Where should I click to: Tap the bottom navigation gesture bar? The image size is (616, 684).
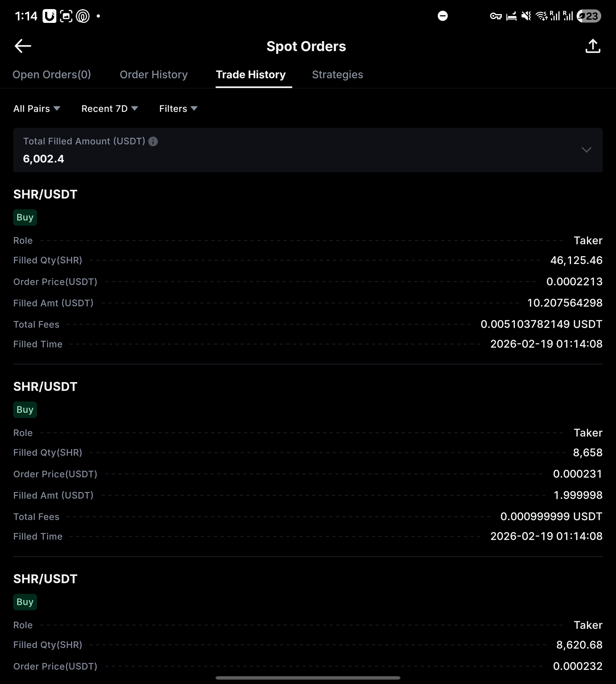(x=308, y=678)
